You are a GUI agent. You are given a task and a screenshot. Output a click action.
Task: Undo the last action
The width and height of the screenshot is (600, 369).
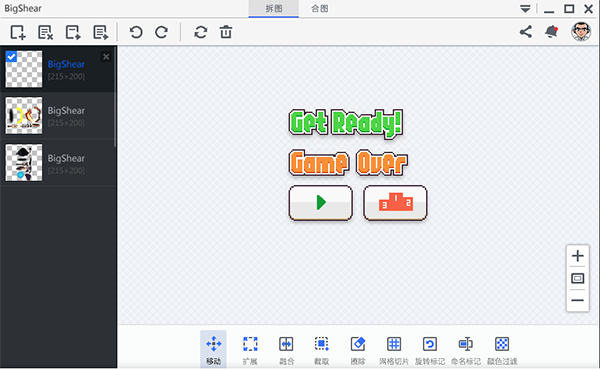[x=136, y=32]
